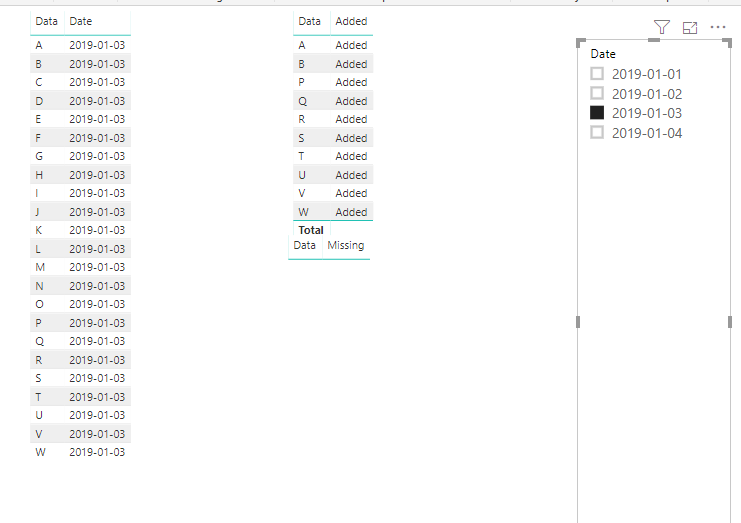Image resolution: width=741 pixels, height=523 pixels.
Task: Click date cell in row P of left table
Action: [97, 323]
